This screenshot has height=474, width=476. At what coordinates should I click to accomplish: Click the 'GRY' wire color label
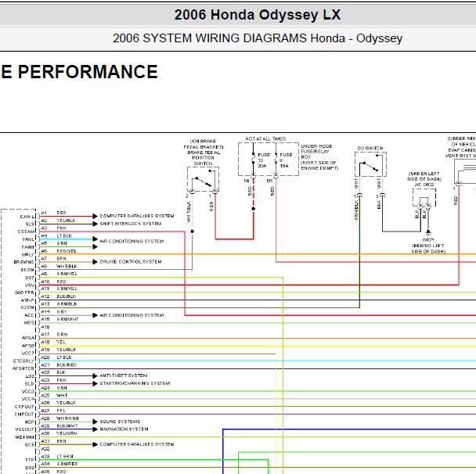pos(62,312)
